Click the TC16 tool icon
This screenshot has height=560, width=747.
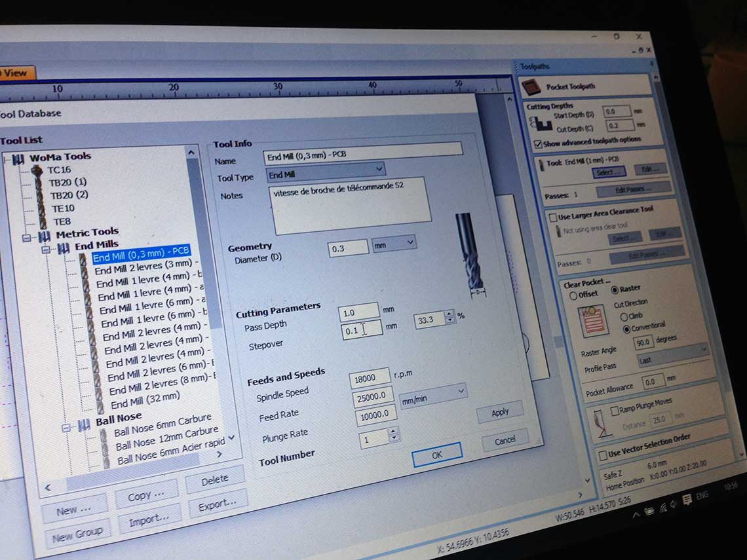(37, 170)
